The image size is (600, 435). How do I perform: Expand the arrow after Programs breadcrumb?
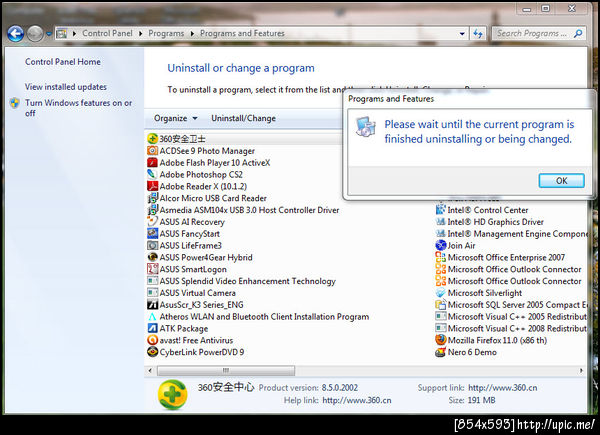(x=192, y=34)
